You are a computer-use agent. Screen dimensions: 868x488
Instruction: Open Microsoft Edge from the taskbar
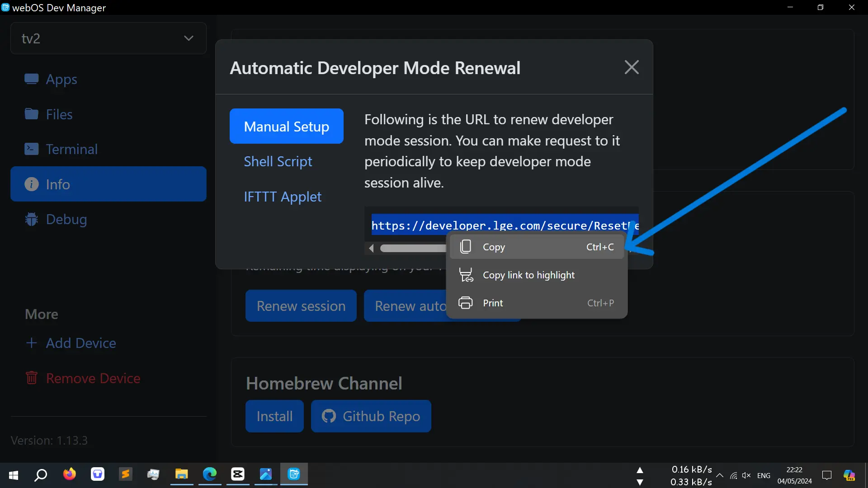(210, 474)
